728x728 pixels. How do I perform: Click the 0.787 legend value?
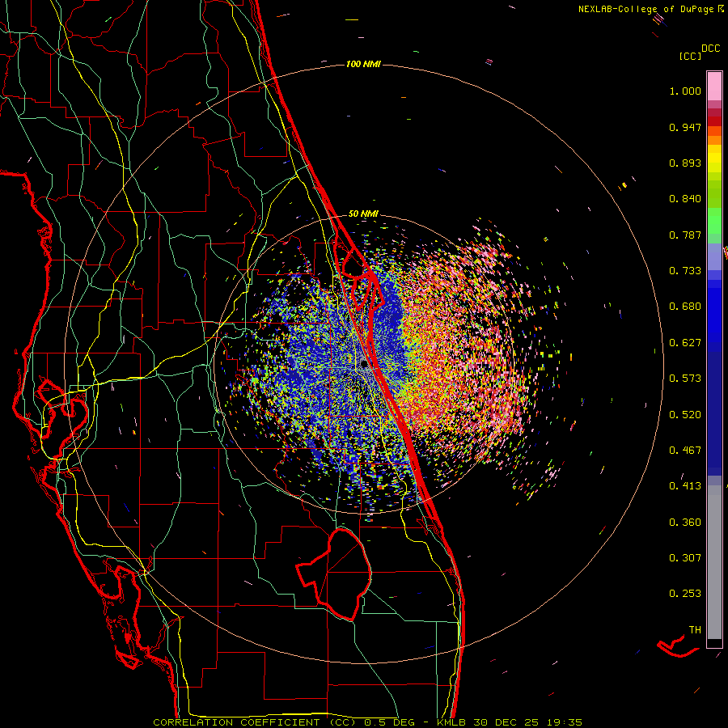(685, 235)
